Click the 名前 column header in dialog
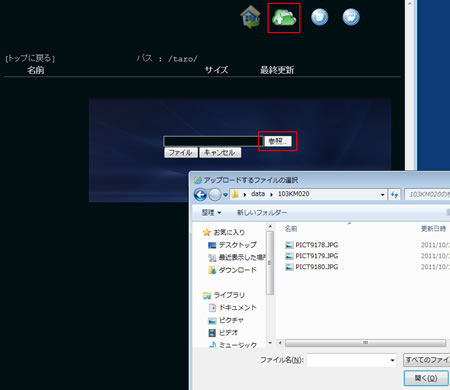The height and width of the screenshot is (390, 450). (291, 229)
